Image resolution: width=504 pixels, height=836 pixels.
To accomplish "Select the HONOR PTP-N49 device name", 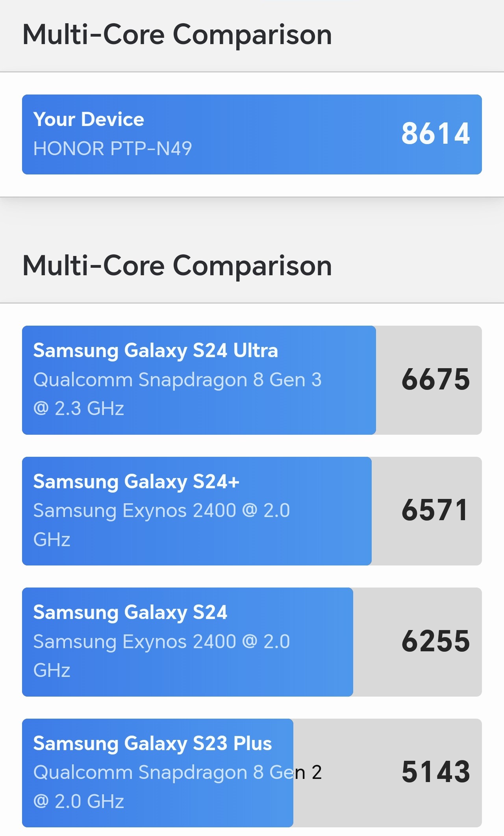I will point(113,149).
